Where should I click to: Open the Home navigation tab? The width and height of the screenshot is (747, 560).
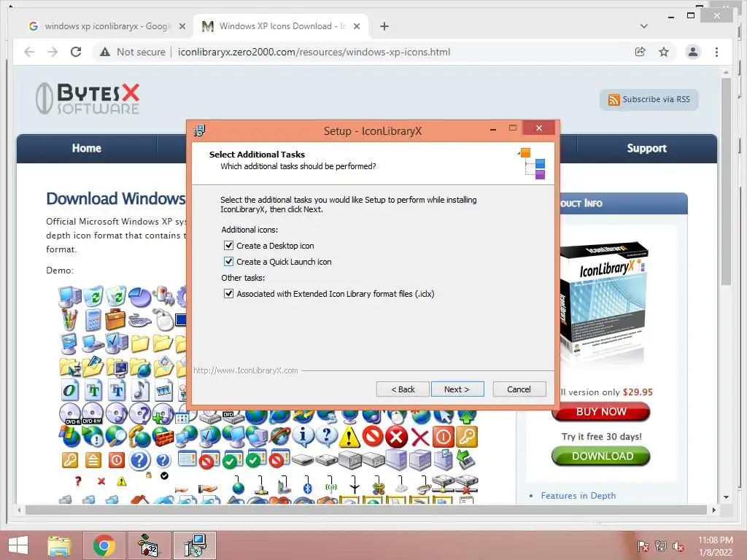(87, 148)
